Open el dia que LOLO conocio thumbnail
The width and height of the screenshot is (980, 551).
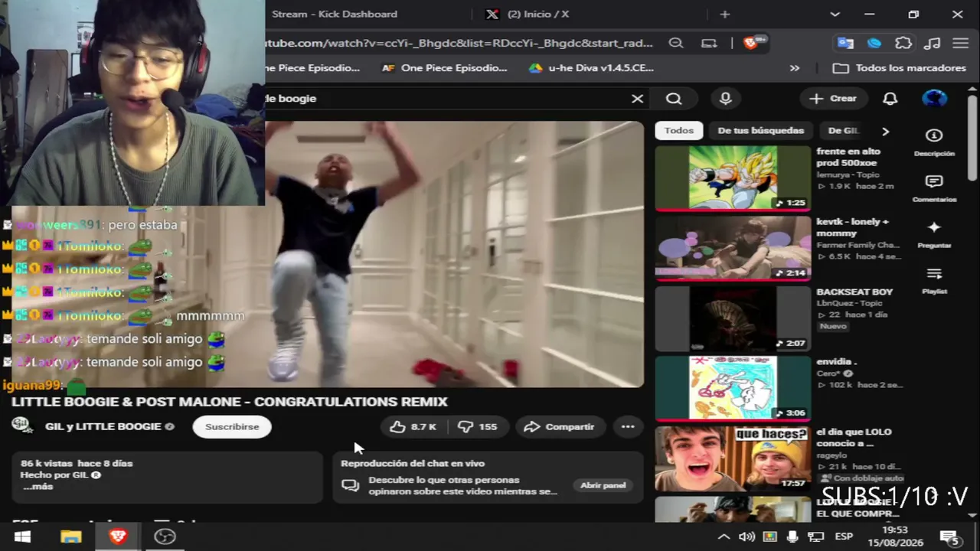[x=733, y=458]
